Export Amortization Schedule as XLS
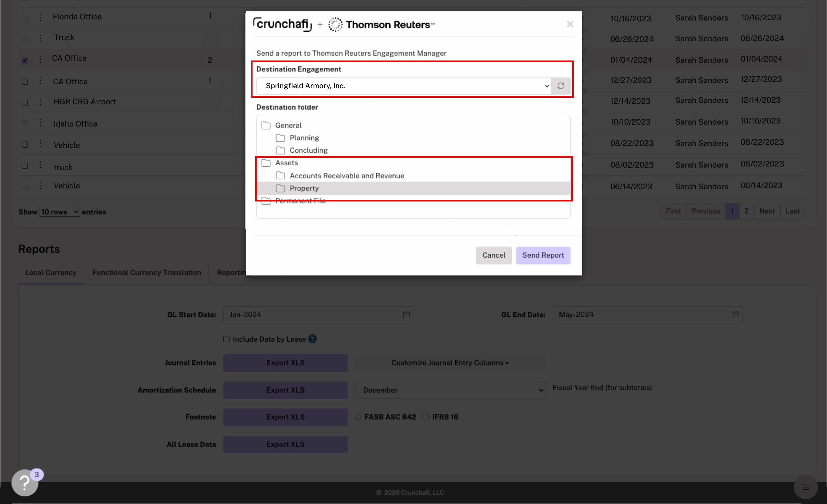Image resolution: width=827 pixels, height=504 pixels. point(285,390)
